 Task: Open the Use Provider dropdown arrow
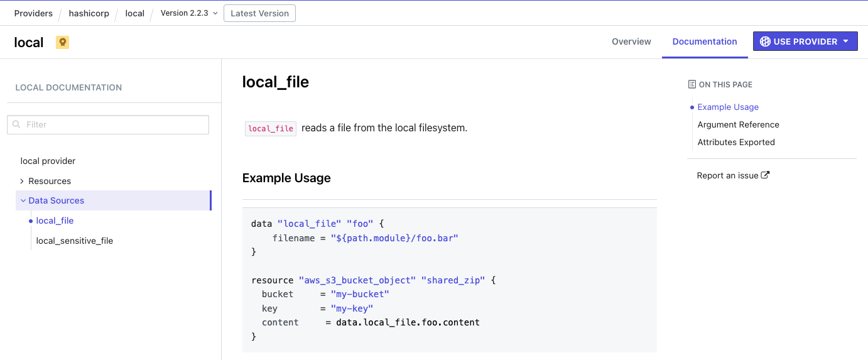click(x=845, y=41)
